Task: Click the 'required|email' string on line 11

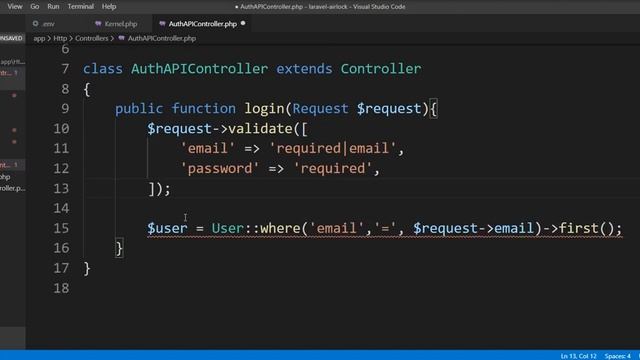Action: [333, 148]
